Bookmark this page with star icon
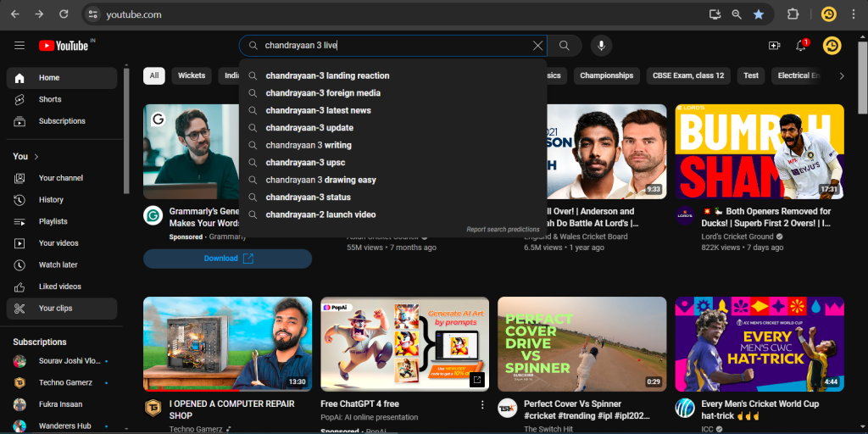Viewport: 868px width, 434px height. pos(759,14)
